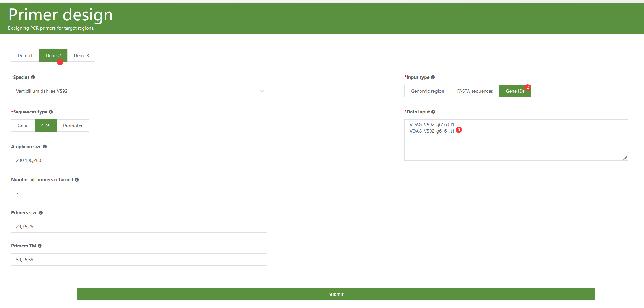Switch to the Demo1 tab
The width and height of the screenshot is (644, 308).
pyautogui.click(x=25, y=55)
